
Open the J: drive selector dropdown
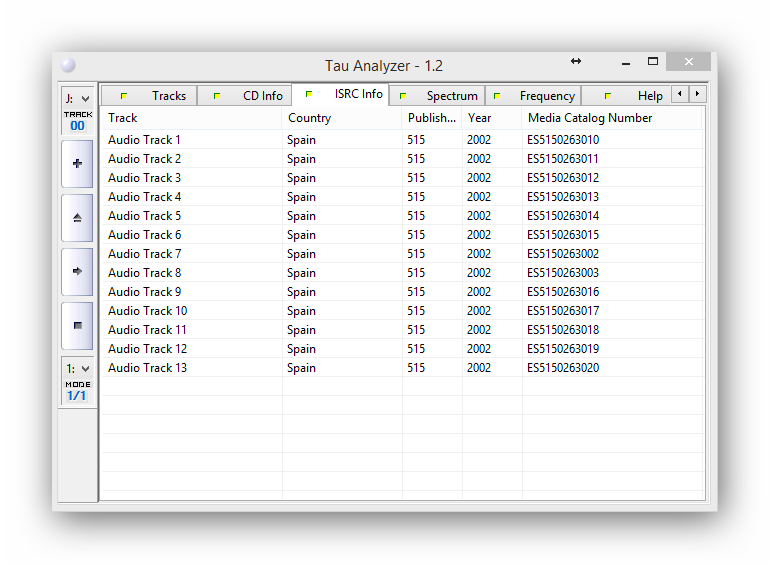pyautogui.click(x=77, y=98)
